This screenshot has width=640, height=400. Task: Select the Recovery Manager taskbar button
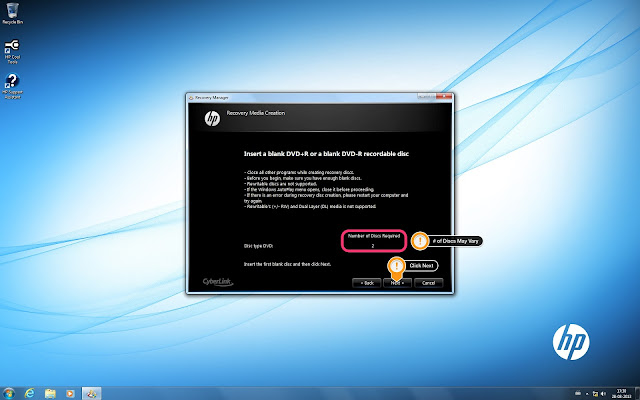pos(91,393)
